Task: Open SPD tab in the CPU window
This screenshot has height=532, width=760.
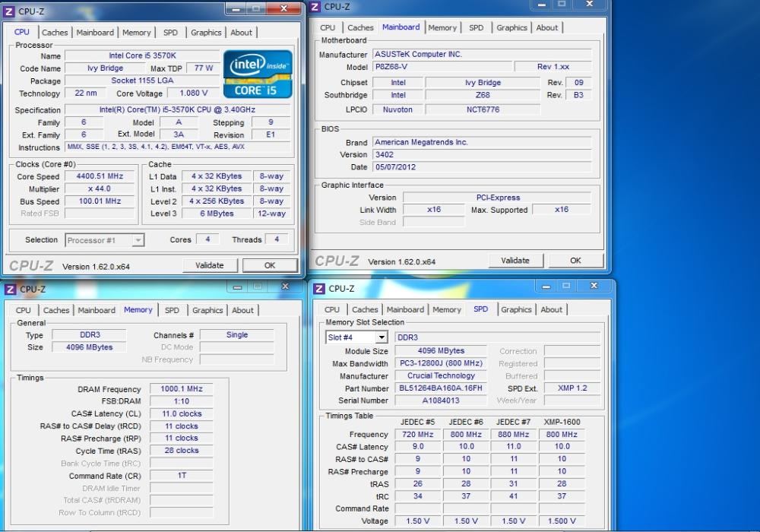Action: pyautogui.click(x=170, y=33)
